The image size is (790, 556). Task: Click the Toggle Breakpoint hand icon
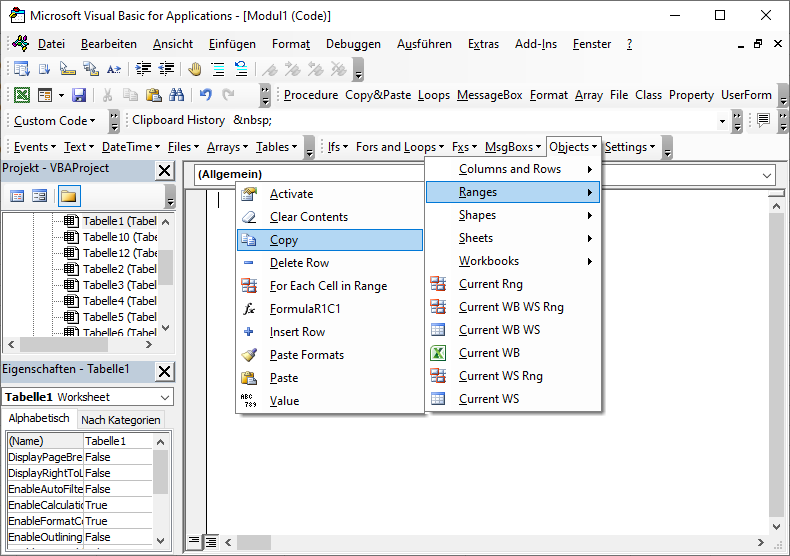coord(194,69)
